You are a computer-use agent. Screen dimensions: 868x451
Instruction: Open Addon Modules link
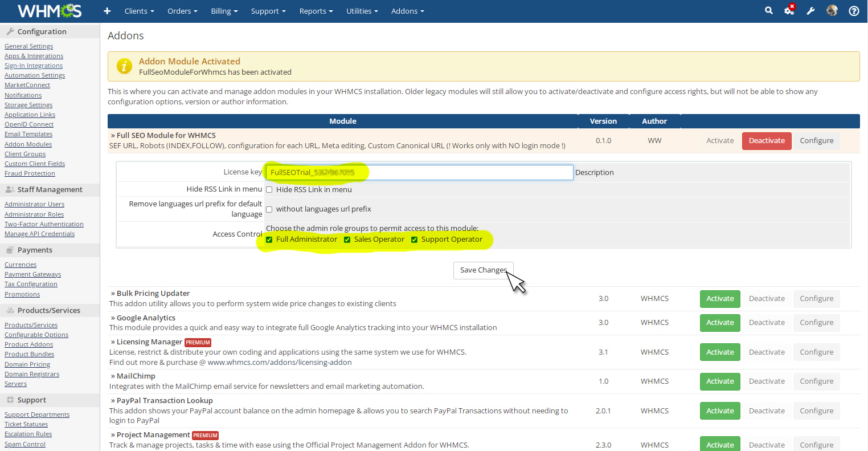28,144
